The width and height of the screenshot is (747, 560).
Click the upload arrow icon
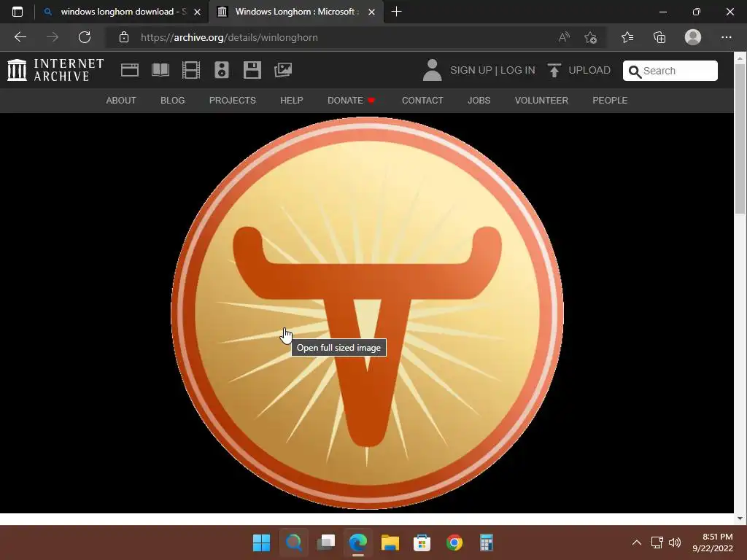pos(554,71)
